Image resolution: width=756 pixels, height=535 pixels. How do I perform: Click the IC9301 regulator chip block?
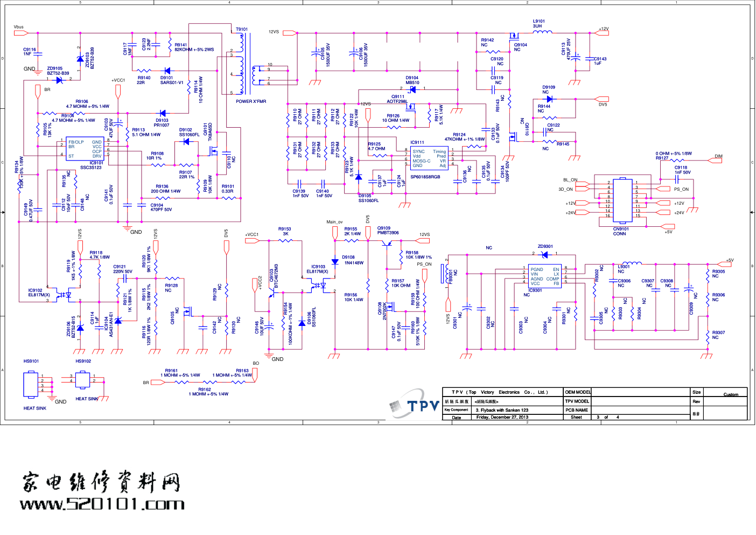[544, 276]
